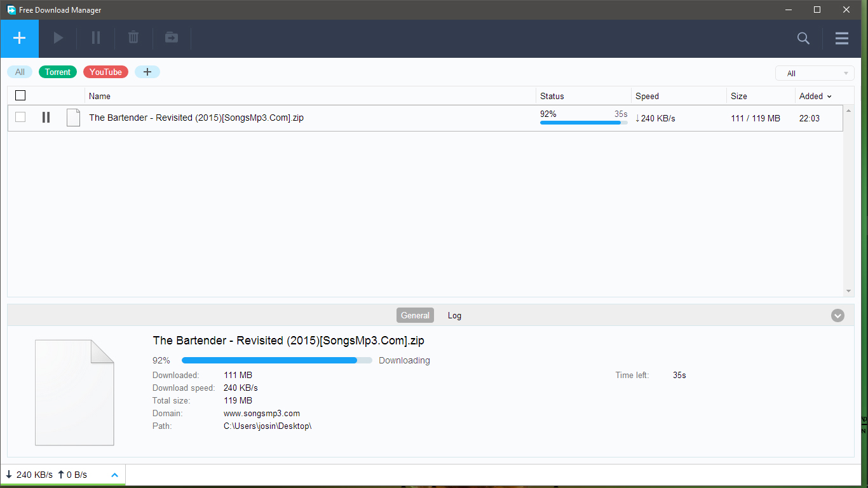Screen dimensions: 868x488
Task: Click the upload speed 0 B/s indicator
Action: click(x=72, y=475)
